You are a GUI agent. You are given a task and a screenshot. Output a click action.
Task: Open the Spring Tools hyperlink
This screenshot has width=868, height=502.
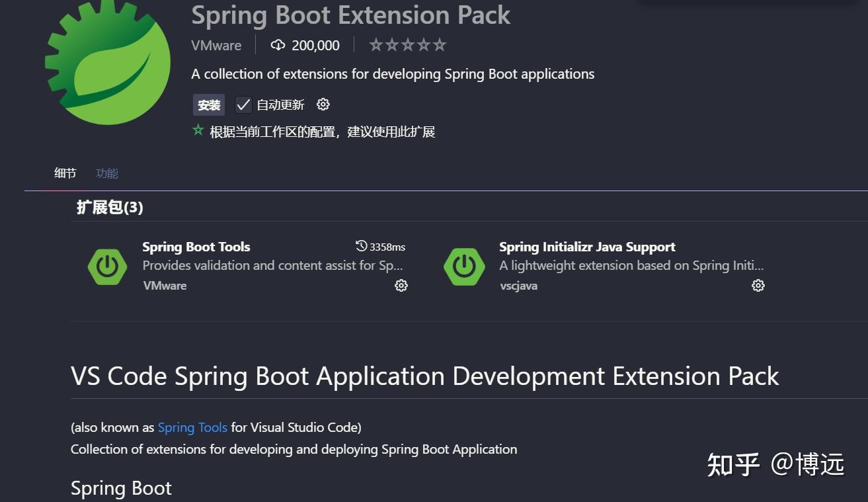pos(192,427)
